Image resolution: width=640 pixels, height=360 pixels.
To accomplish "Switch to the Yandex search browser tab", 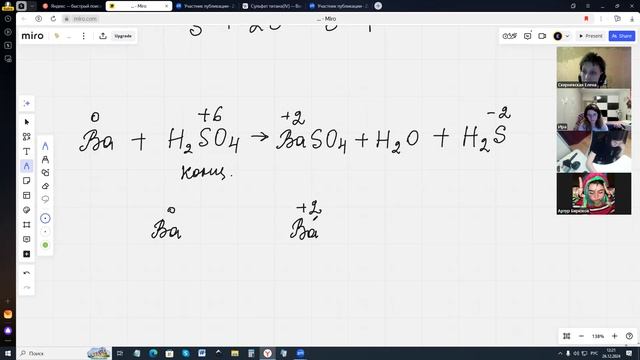I will coord(72,6).
